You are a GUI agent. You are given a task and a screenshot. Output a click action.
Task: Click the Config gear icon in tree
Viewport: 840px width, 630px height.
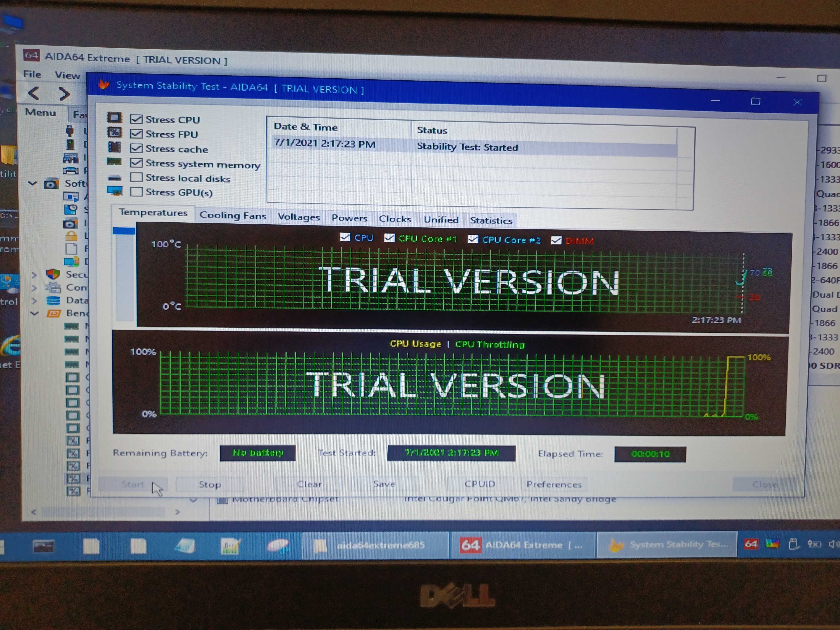click(x=53, y=287)
